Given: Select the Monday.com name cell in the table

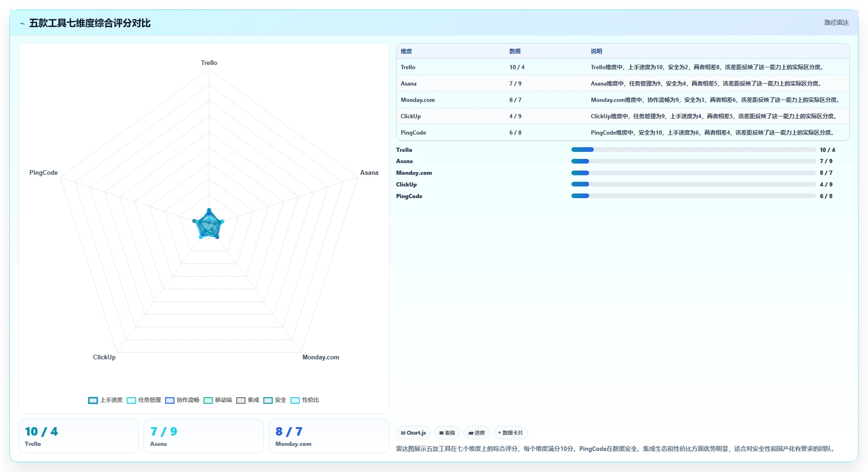Looking at the screenshot, I should click(x=451, y=100).
